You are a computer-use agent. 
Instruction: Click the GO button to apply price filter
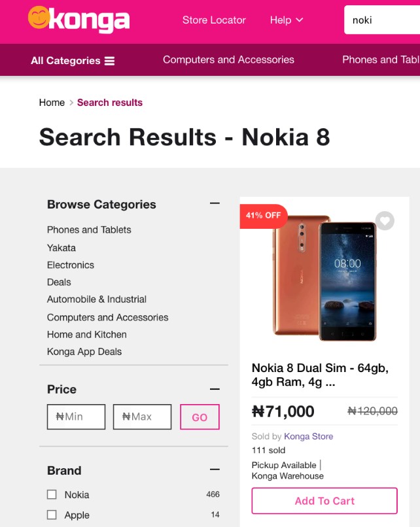(x=200, y=416)
